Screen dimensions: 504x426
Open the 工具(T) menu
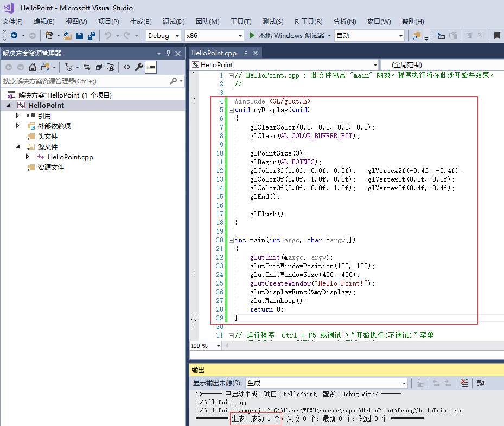click(241, 22)
